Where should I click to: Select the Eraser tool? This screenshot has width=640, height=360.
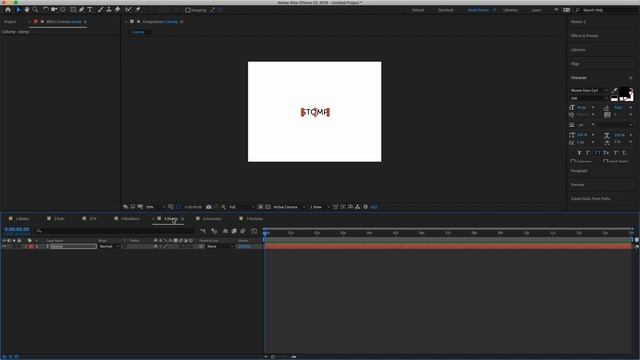tap(118, 9)
